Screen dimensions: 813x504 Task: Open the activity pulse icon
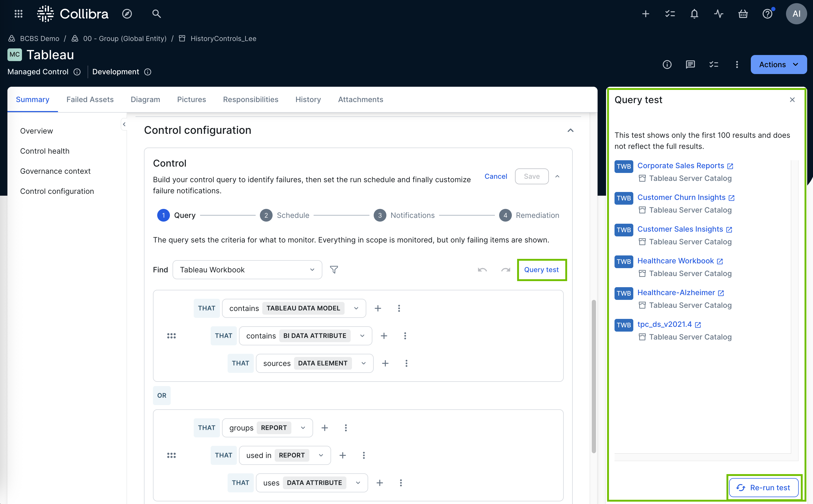[x=719, y=14]
